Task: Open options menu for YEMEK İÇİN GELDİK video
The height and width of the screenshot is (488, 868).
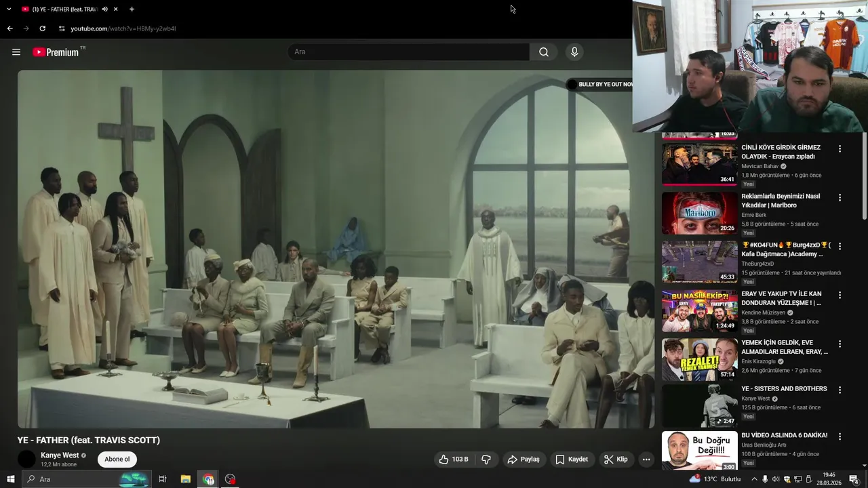Action: 840,344
